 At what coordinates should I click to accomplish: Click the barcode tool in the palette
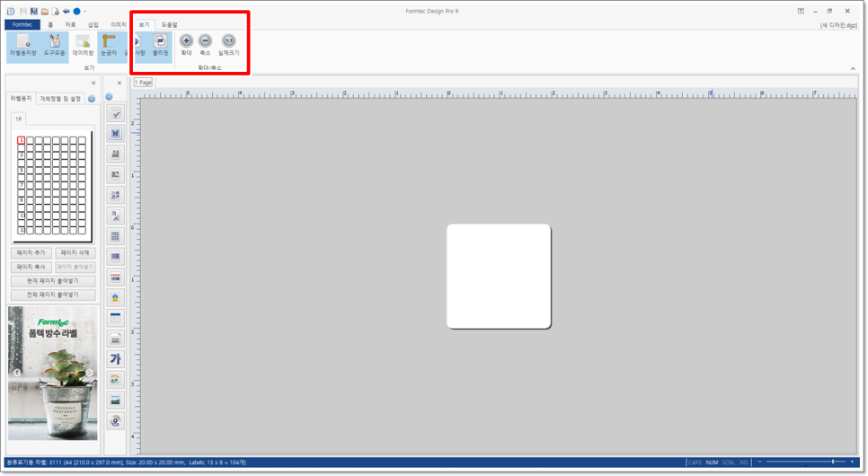tap(115, 256)
